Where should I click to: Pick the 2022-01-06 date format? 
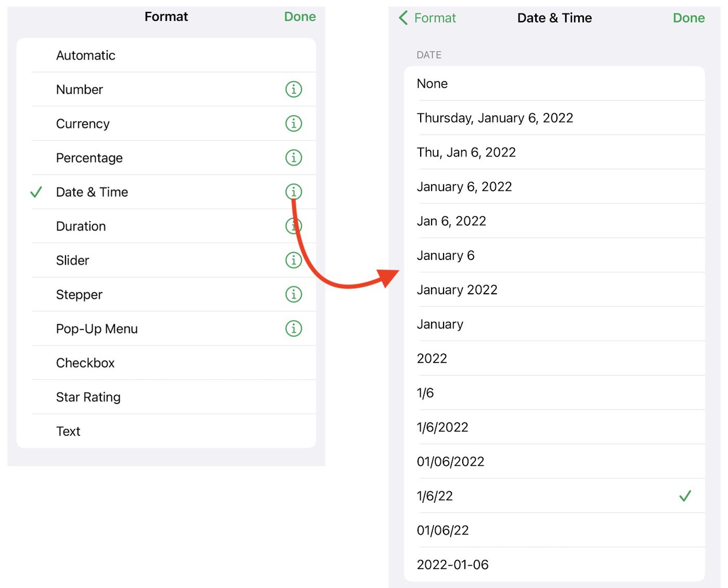pyautogui.click(x=452, y=565)
